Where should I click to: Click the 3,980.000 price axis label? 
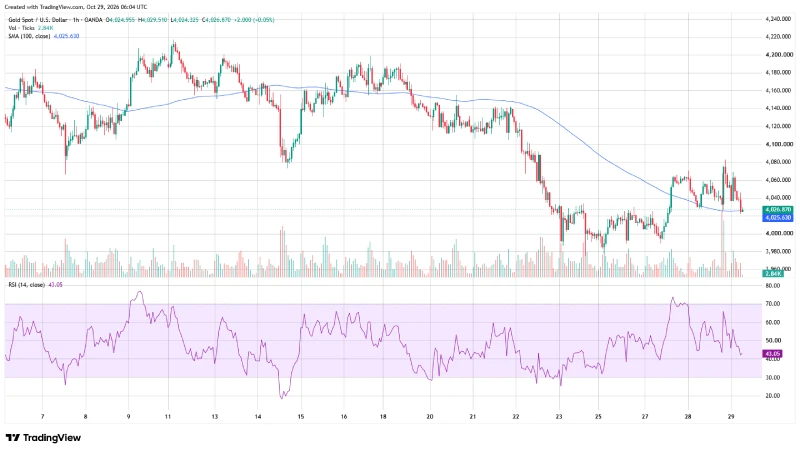pyautogui.click(x=779, y=252)
